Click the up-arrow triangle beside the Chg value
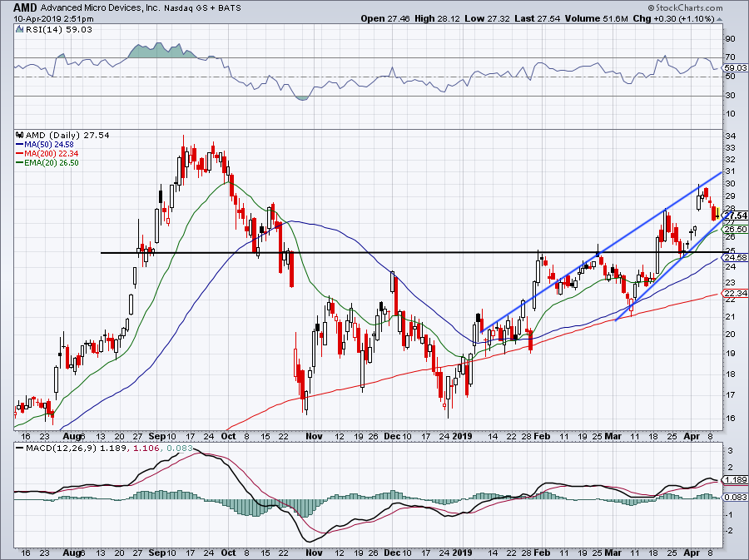This screenshot has width=749, height=560. pyautogui.click(x=719, y=19)
